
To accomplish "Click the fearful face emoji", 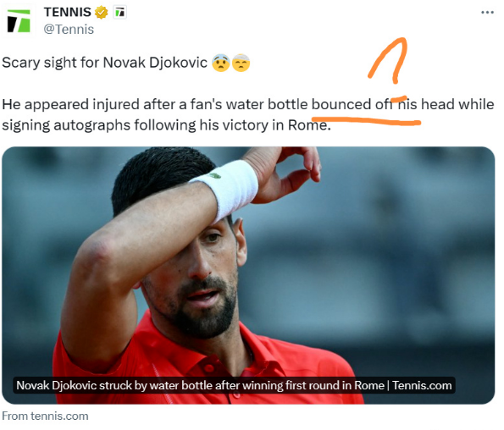I will pyautogui.click(x=221, y=63).
